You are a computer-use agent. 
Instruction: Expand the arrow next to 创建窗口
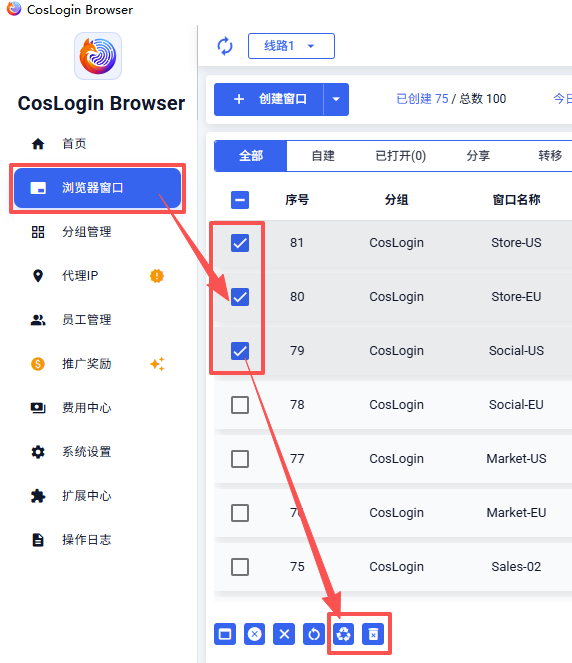pos(336,99)
